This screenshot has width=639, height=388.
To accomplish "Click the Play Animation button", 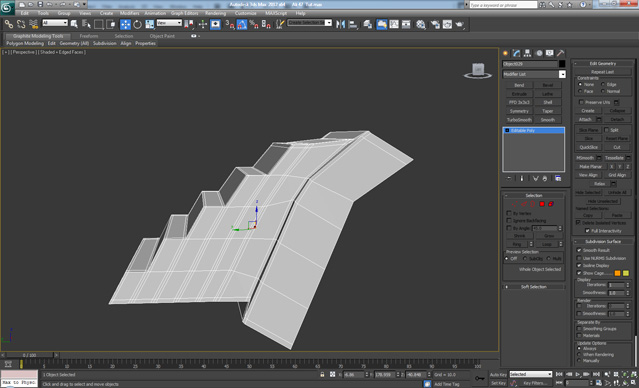I will click(x=577, y=374).
